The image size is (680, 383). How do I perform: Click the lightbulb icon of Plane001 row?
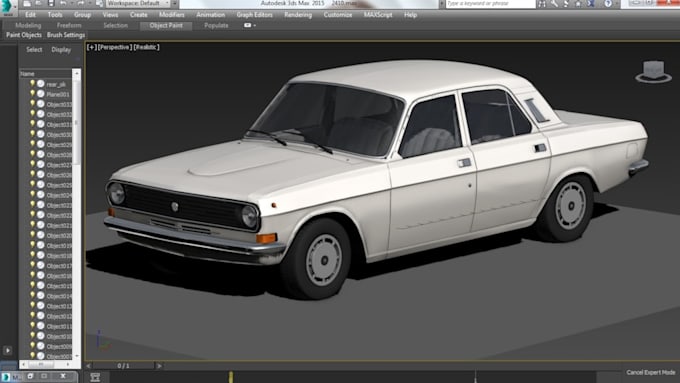point(32,93)
